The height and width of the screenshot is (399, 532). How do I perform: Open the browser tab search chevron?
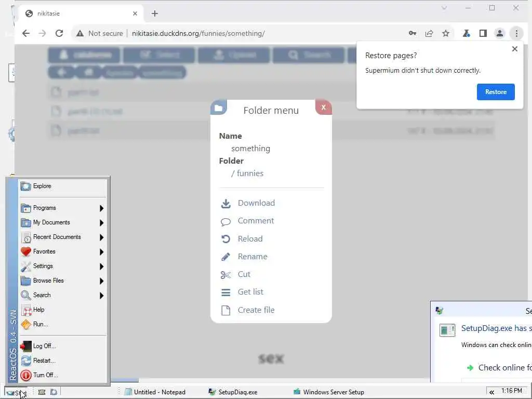tap(444, 8)
